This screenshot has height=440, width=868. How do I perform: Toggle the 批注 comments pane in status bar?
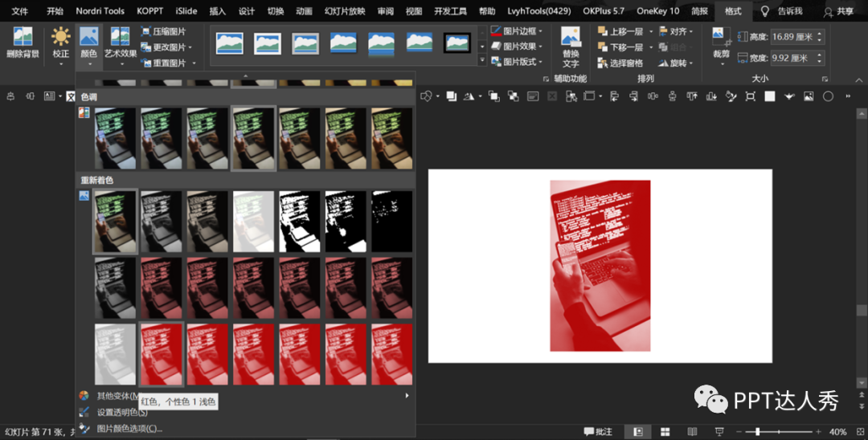click(598, 432)
